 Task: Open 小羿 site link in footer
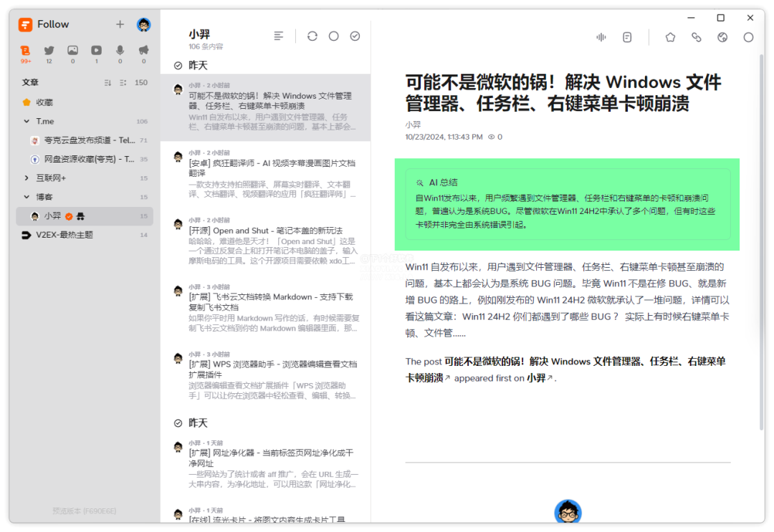click(x=538, y=378)
